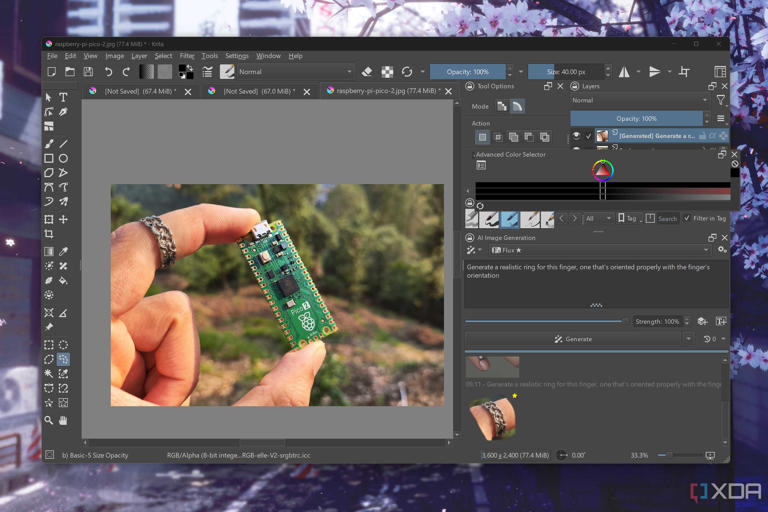
Task: Select the Freehand Brush tool
Action: point(49,144)
